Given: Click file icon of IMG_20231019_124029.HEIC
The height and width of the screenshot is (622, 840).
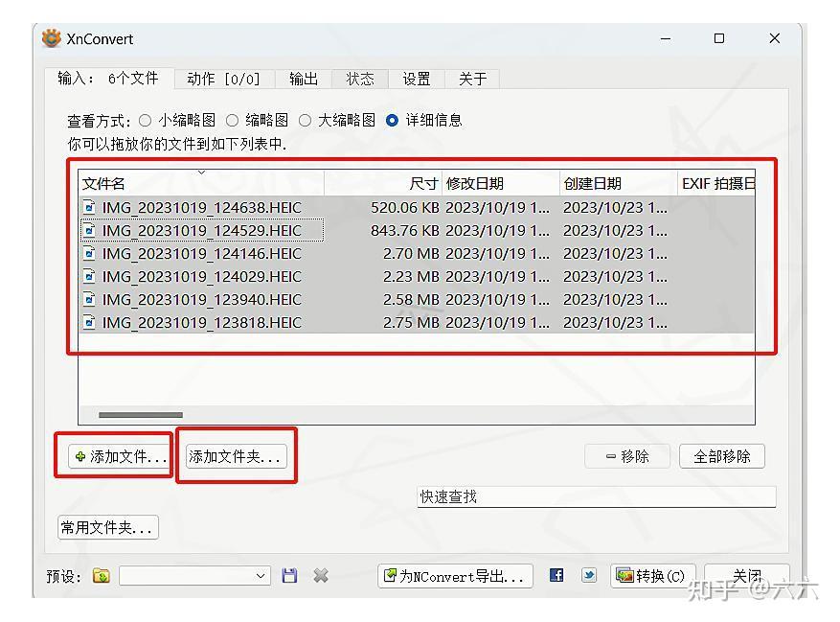Looking at the screenshot, I should coord(89,276).
